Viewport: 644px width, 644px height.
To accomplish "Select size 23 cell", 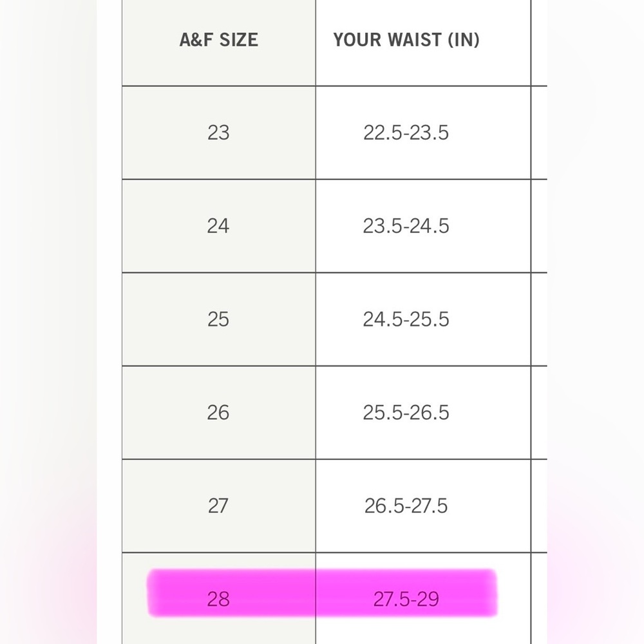I will click(x=218, y=133).
